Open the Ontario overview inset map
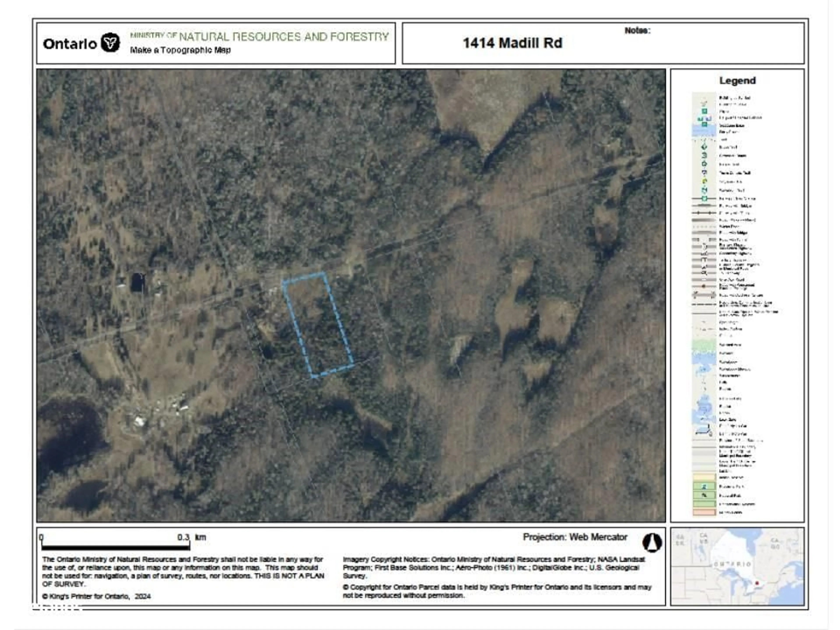 click(x=737, y=566)
